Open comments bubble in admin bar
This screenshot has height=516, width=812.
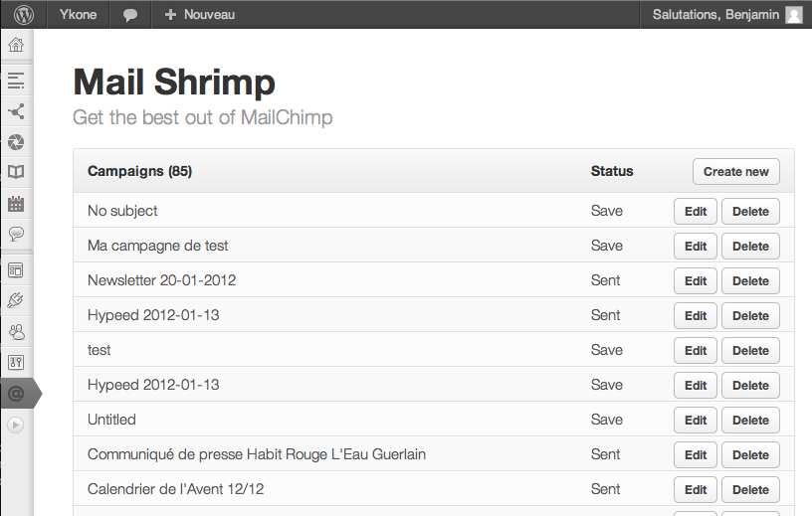coord(130,15)
